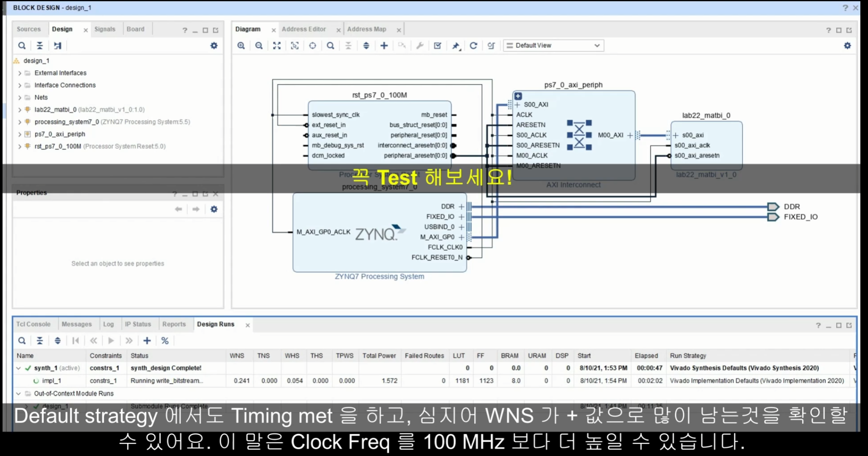Collapse Out-of-Context Module Runs
Viewport: 868px width, 456px height.
[19, 394]
